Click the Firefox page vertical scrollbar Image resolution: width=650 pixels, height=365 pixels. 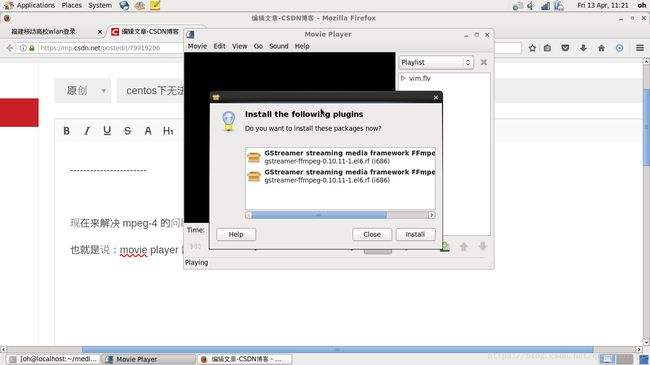coord(646,127)
